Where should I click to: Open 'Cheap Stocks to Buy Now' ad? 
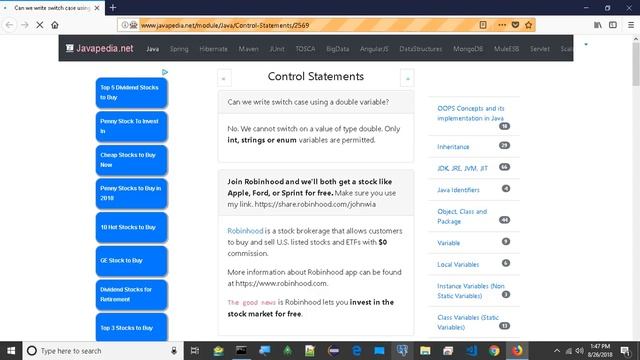click(131, 160)
